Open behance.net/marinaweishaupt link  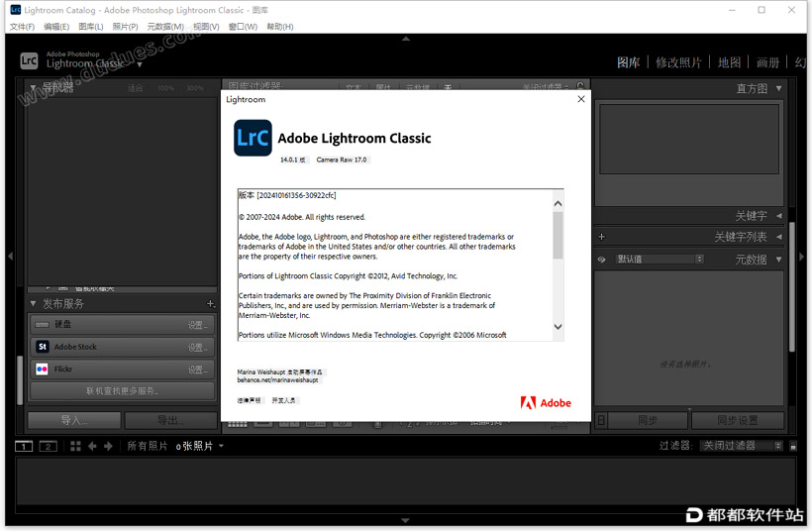[278, 379]
